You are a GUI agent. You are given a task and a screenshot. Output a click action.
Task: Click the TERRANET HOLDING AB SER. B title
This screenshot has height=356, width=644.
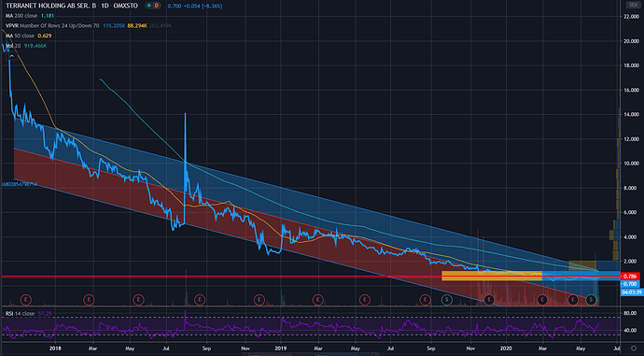pyautogui.click(x=50, y=6)
